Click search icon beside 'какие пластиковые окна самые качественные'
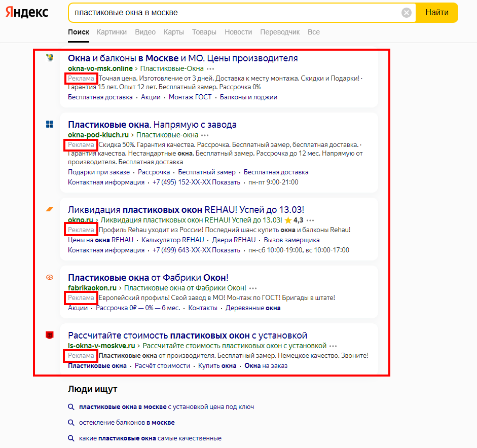 click(x=71, y=438)
